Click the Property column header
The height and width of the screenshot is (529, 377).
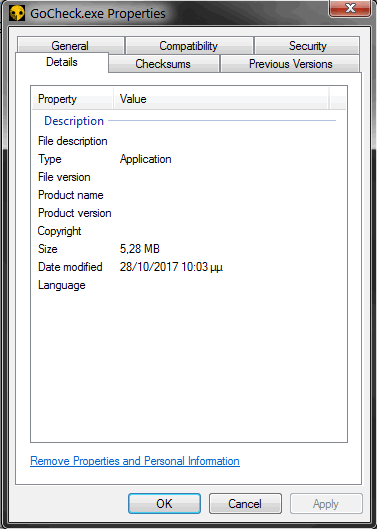pyautogui.click(x=72, y=99)
